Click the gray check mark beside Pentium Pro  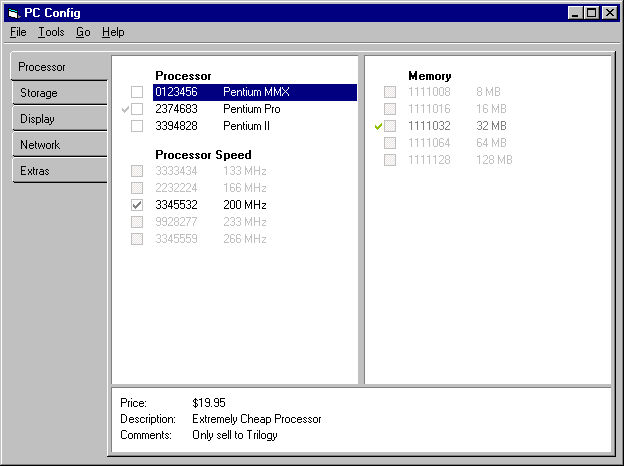coord(125,109)
